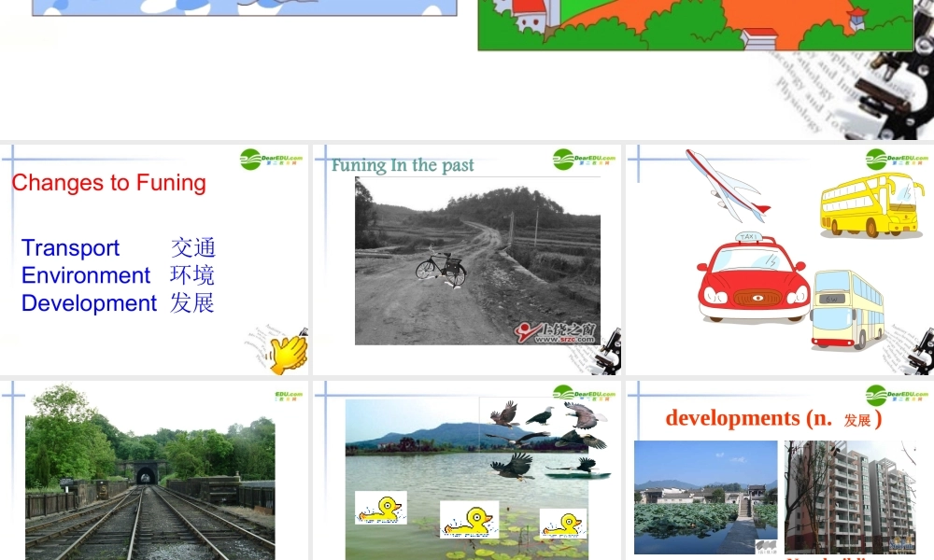The image size is (934, 560).
Task: Select the lotus pond photo
Action: pos(705,497)
